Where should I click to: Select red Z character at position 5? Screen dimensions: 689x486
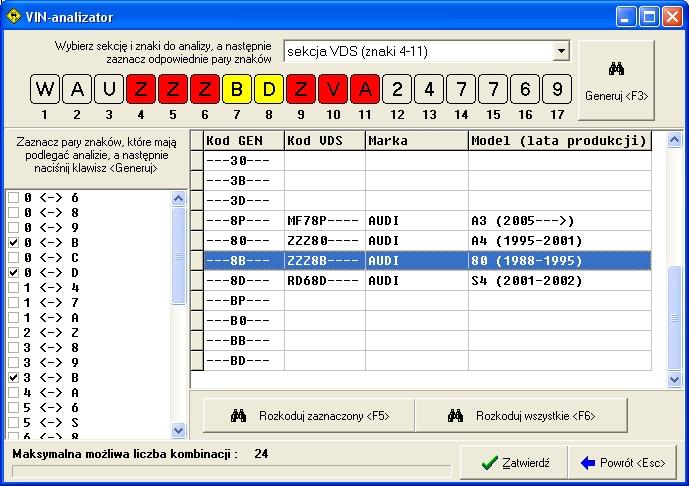pyautogui.click(x=173, y=89)
